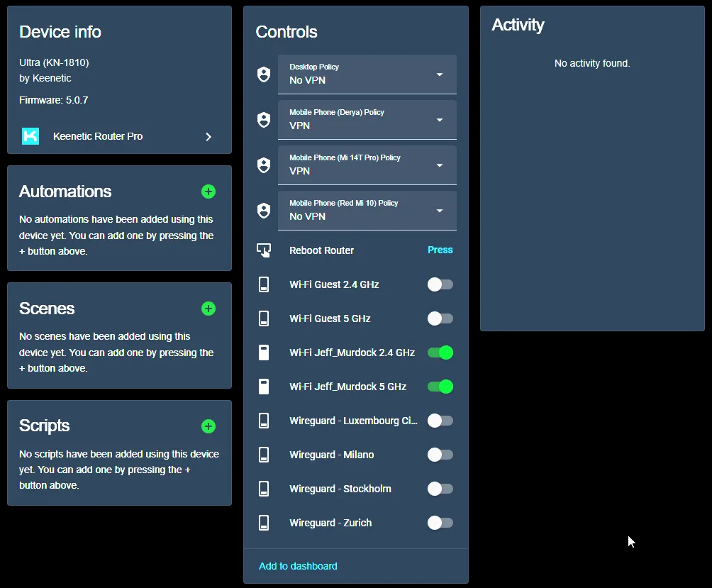Click the Red Mi 10 Policy shield icon
Screen dimensions: 712x588
tap(264, 211)
